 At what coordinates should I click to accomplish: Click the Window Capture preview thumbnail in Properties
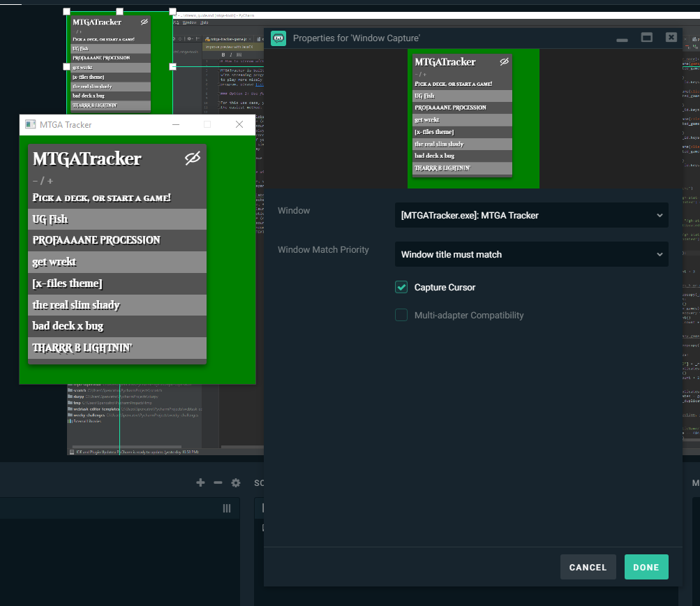[473, 119]
